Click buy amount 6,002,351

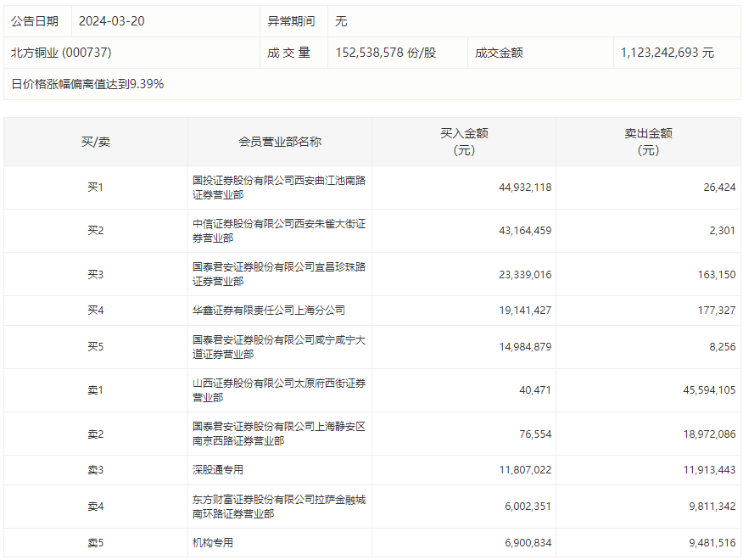click(x=528, y=507)
